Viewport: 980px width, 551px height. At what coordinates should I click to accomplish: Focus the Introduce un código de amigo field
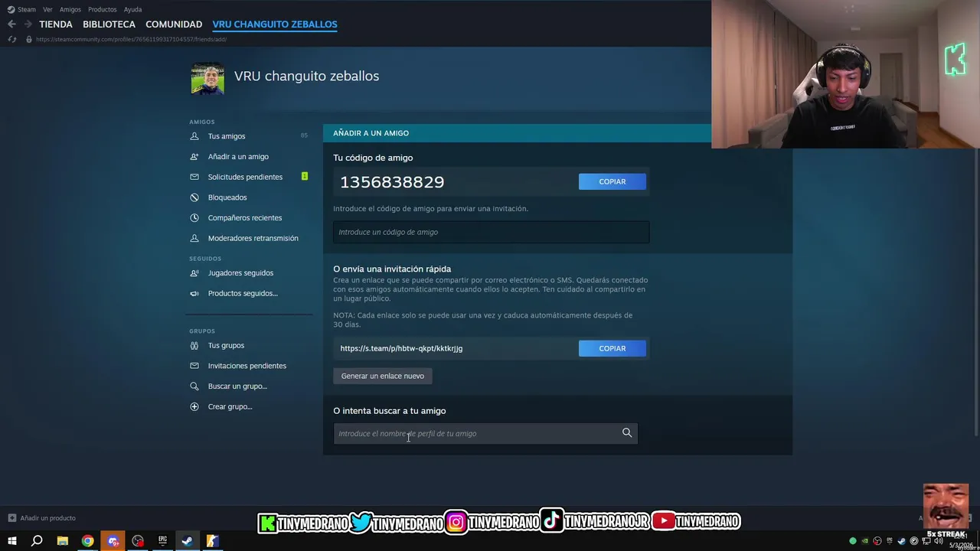[x=491, y=232]
